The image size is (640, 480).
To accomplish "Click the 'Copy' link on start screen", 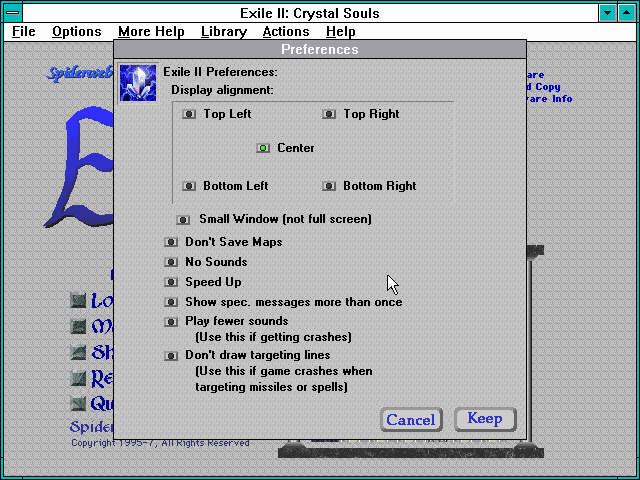I will click(547, 87).
